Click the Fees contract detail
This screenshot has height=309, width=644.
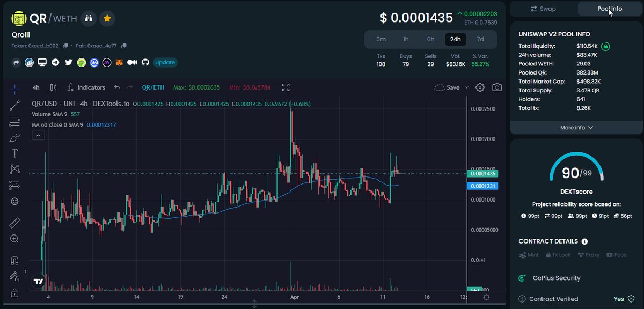point(616,255)
